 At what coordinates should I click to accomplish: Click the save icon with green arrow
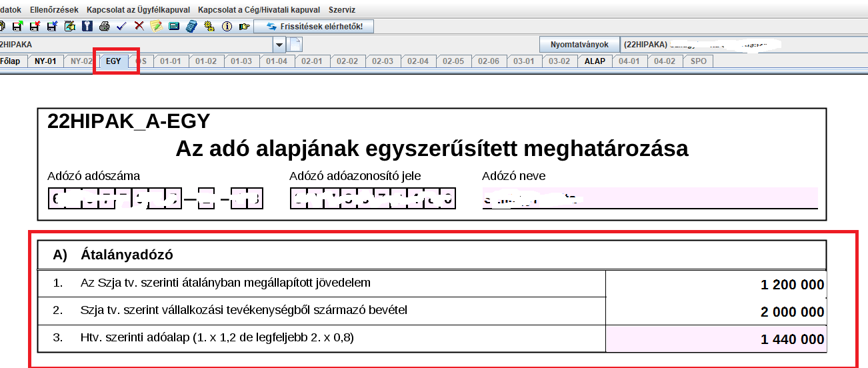(17, 26)
